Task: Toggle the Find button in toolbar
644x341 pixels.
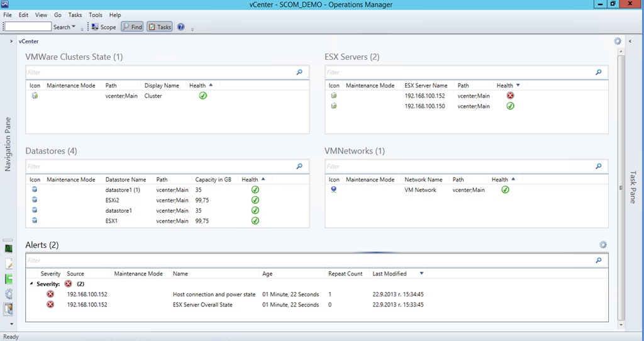Action: click(132, 27)
